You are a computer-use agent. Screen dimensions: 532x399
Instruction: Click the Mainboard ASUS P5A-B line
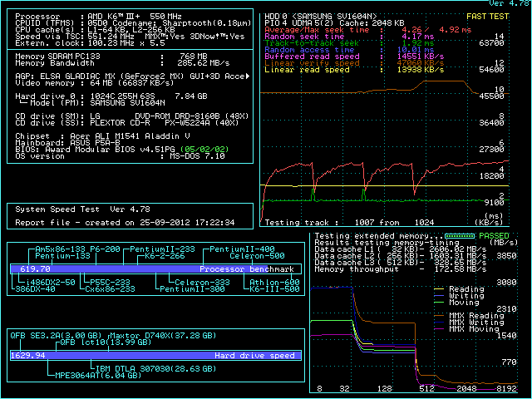tap(67, 143)
